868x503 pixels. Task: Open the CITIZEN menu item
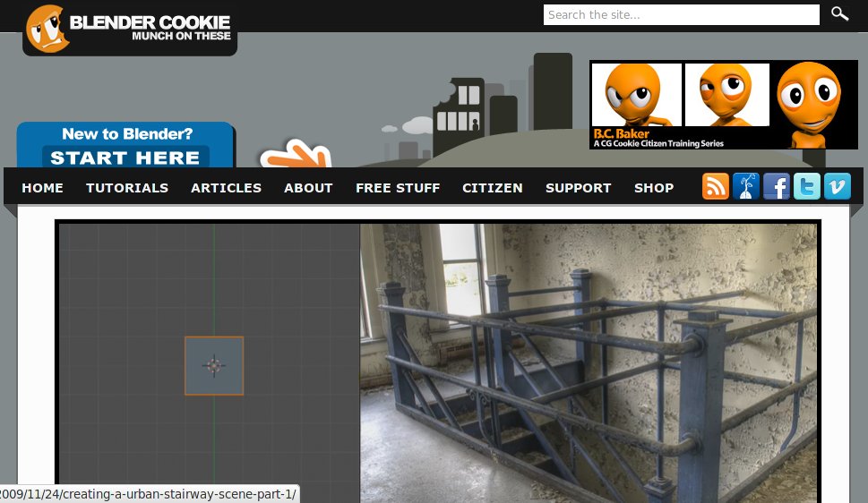click(x=493, y=188)
